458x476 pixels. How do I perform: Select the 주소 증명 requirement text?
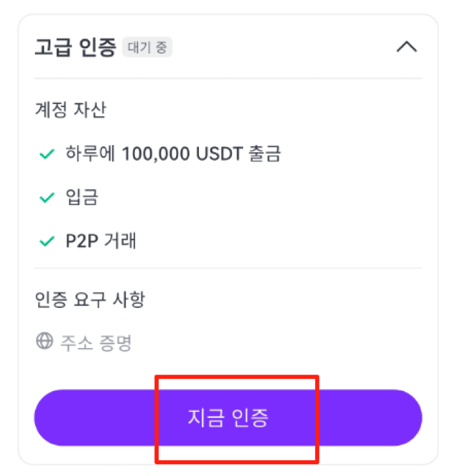(x=96, y=343)
